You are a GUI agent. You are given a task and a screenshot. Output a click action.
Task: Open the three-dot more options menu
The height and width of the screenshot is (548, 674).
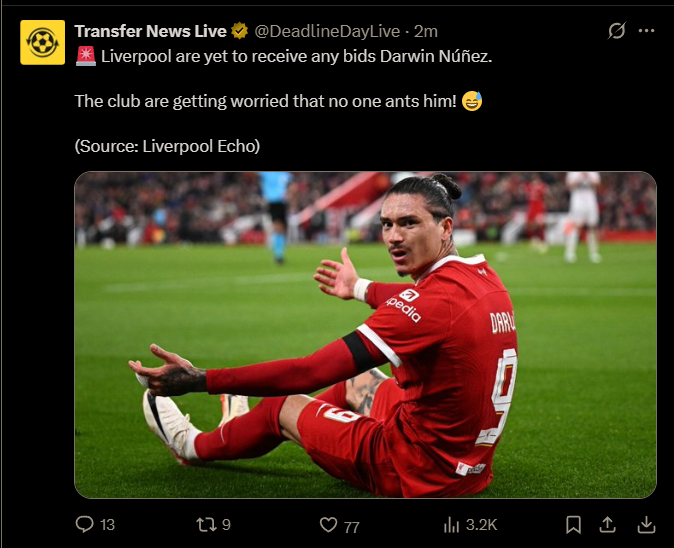click(x=646, y=31)
